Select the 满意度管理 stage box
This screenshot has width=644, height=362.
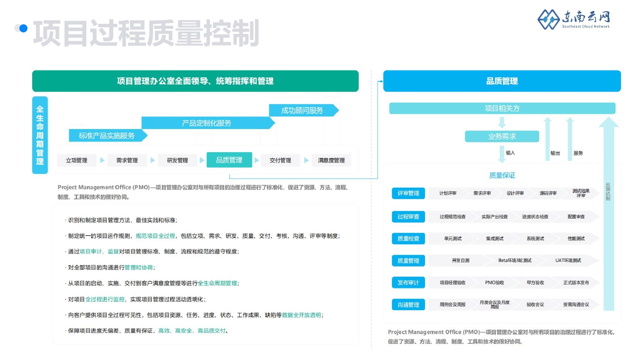(331, 160)
